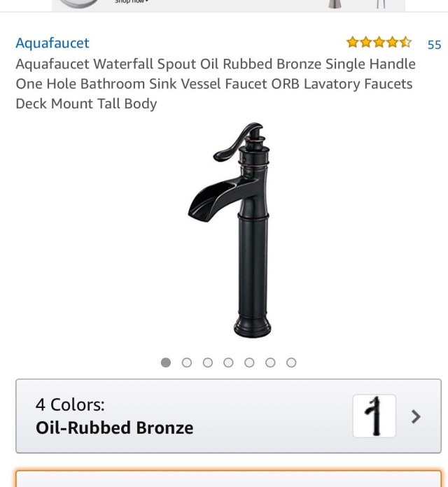Select the third image carousel dot
This screenshot has height=487, width=448.
207,362
